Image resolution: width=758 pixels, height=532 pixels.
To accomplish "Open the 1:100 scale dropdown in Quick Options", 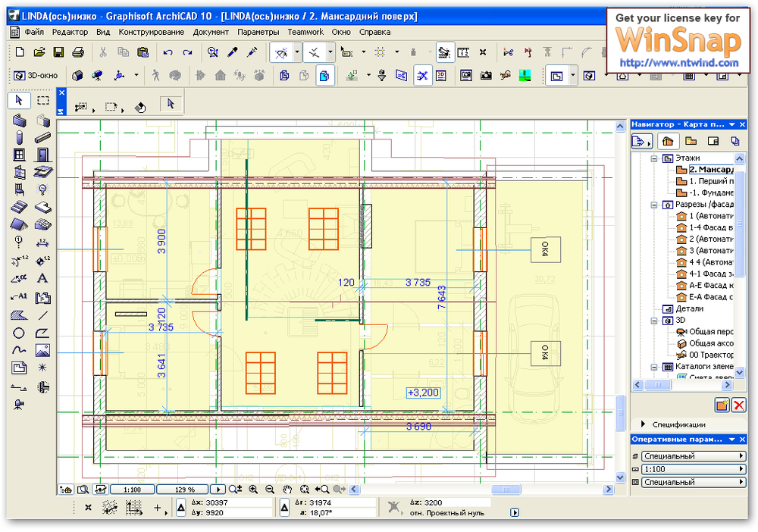I will pyautogui.click(x=692, y=469).
